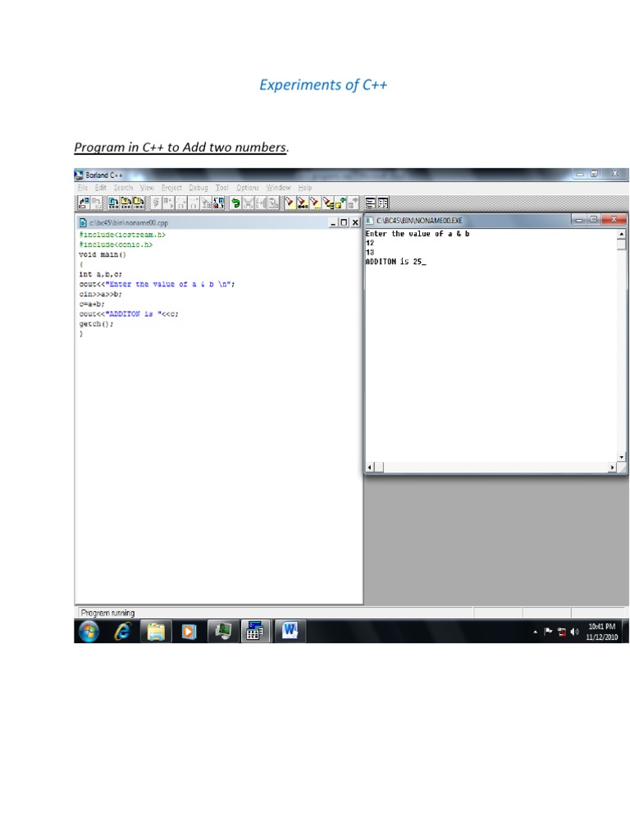Launch Internet Explorer from the taskbar
This screenshot has height=840, width=630.
coord(123,632)
